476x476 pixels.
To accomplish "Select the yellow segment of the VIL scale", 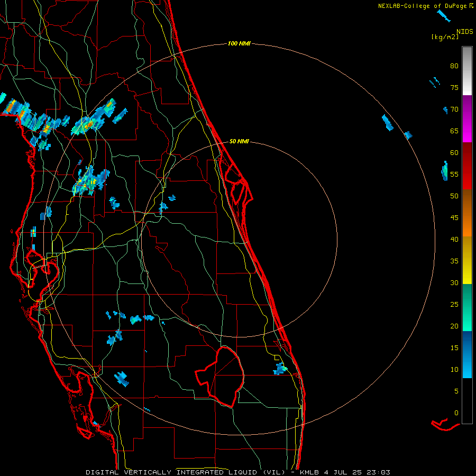I will 467,260.
